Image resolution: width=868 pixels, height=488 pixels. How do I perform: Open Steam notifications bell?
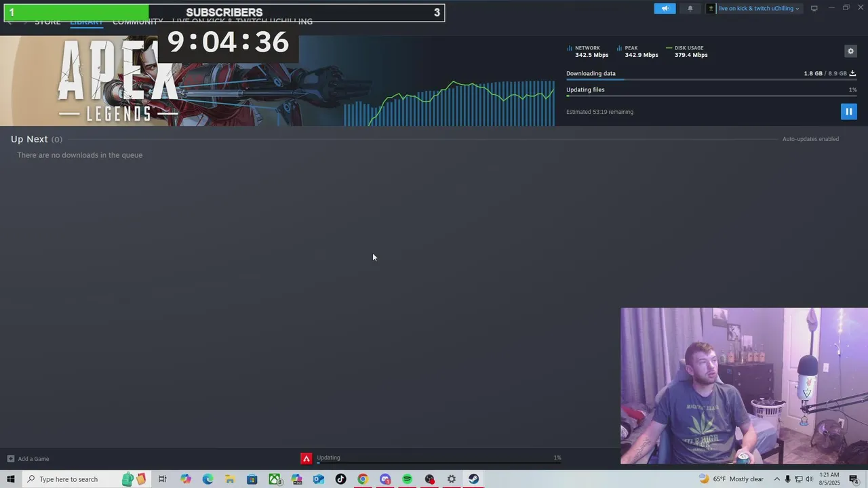pyautogui.click(x=690, y=8)
